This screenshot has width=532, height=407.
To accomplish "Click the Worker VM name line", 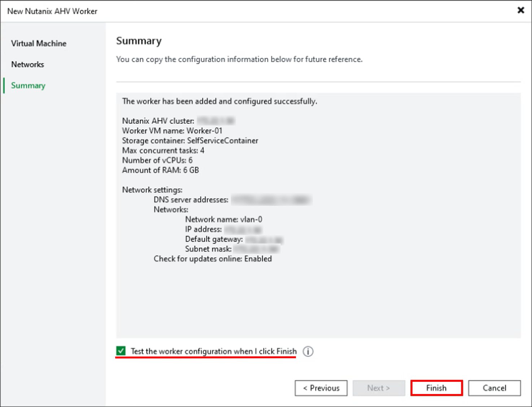I will click(172, 131).
